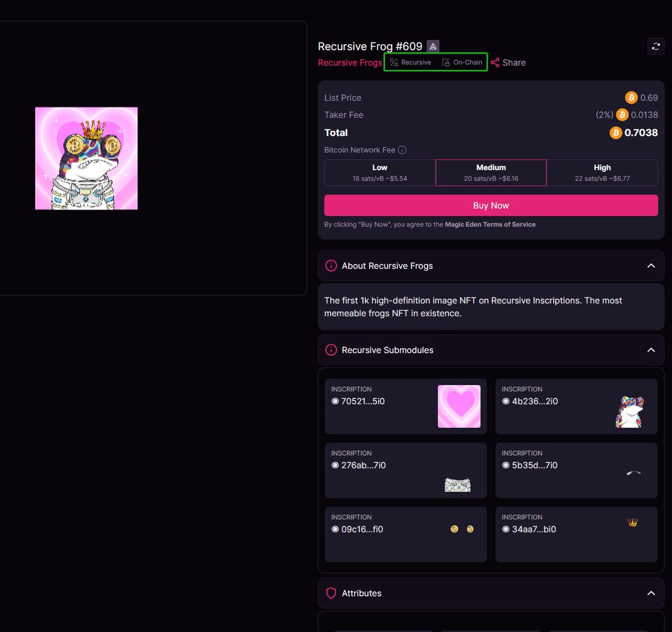Click inscription ID 5b35d...7i0
The image size is (672, 632).
[535, 465]
